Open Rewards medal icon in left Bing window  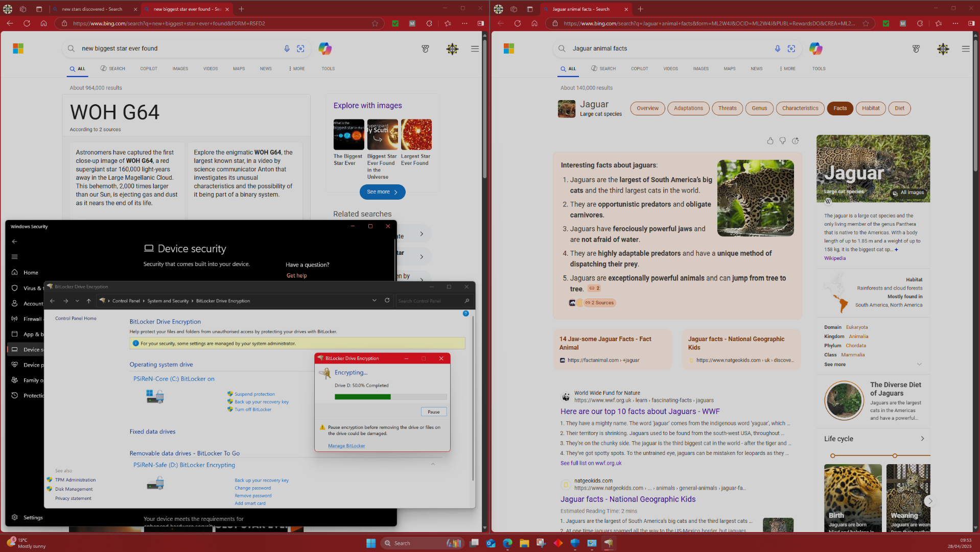pos(425,49)
